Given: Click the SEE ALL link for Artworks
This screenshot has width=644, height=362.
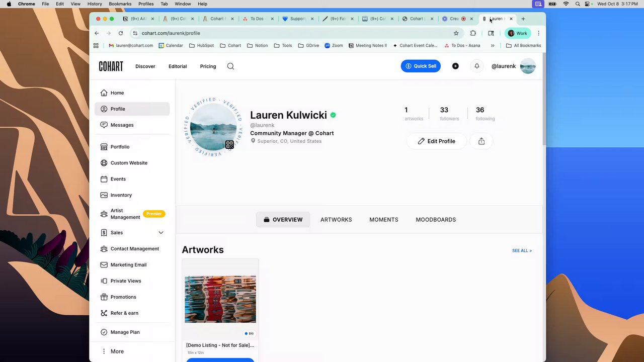Looking at the screenshot, I should coord(522,251).
